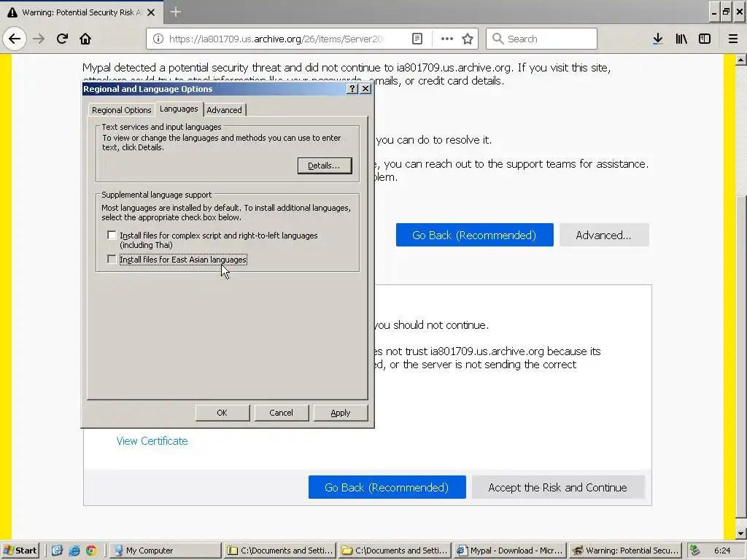This screenshot has width=747, height=560.
Task: Bookmark this page with star icon
Action: click(468, 39)
